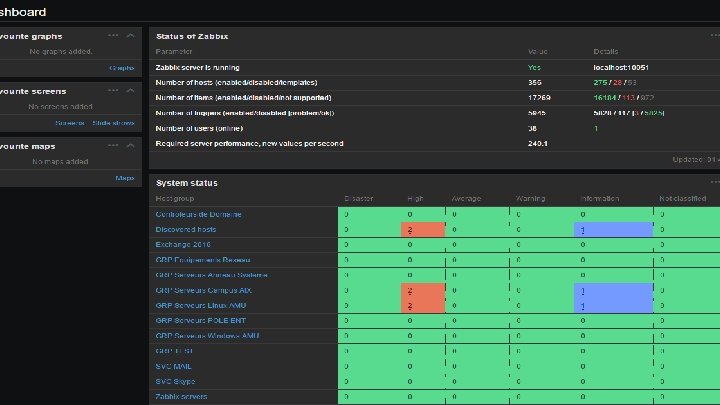Follow the Screens link
720x405 pixels.
click(x=70, y=123)
